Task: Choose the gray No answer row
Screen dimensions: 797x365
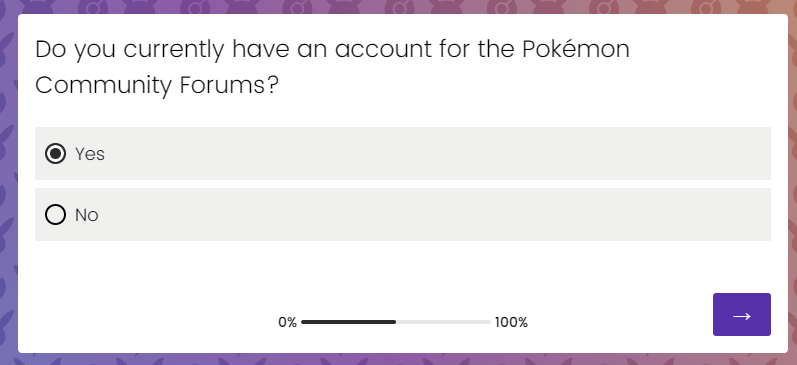Action: pos(403,215)
